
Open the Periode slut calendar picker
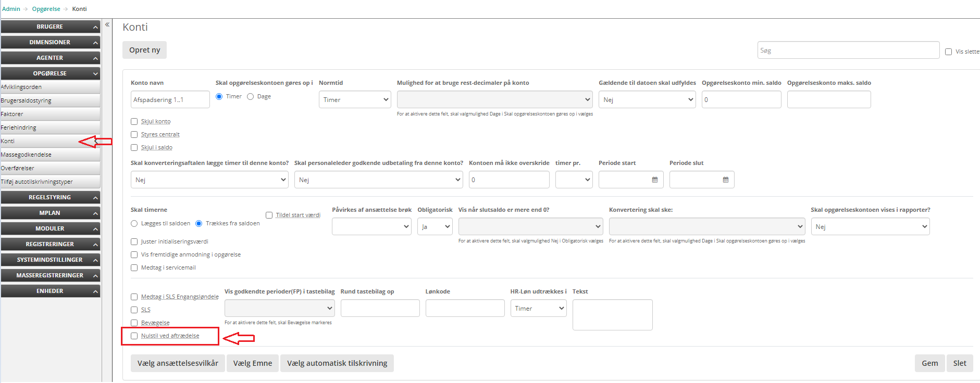coord(726,180)
